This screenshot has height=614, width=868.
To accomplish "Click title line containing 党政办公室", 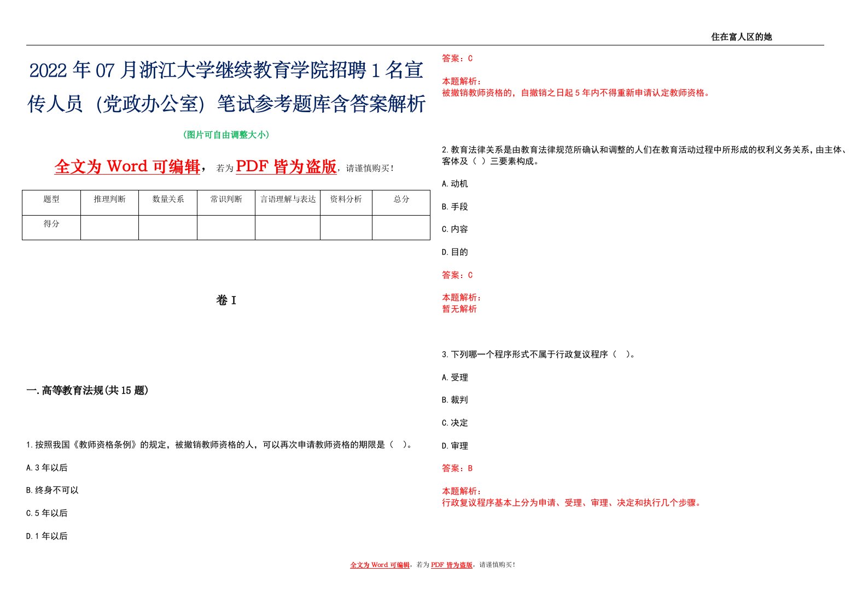I will click(x=226, y=103).
